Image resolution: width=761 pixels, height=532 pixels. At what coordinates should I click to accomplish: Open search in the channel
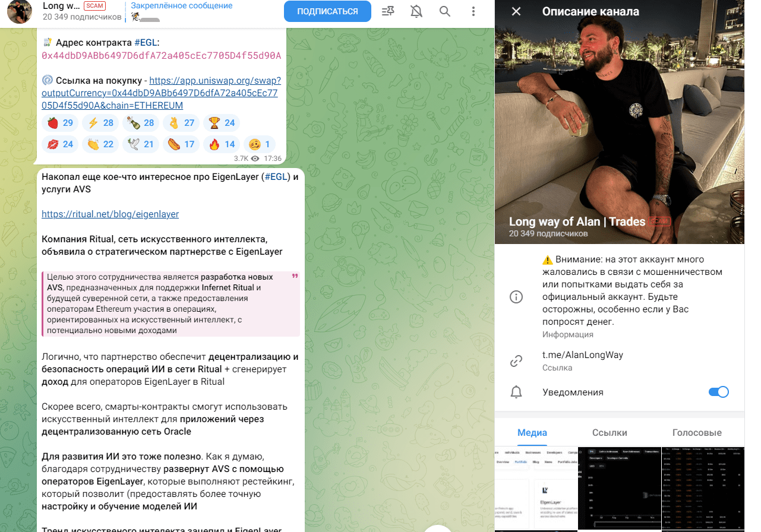pos(445,11)
